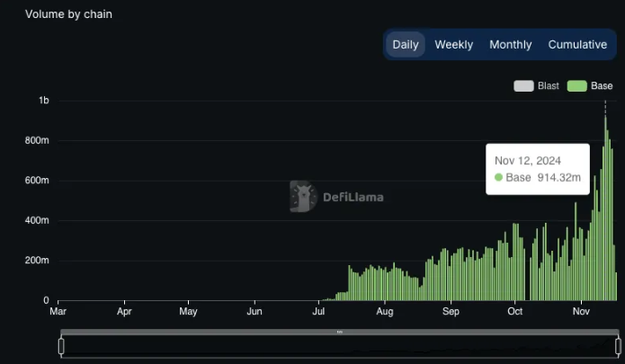Select the Daily interval tab
Screen dimensions: 625x364
(406, 44)
